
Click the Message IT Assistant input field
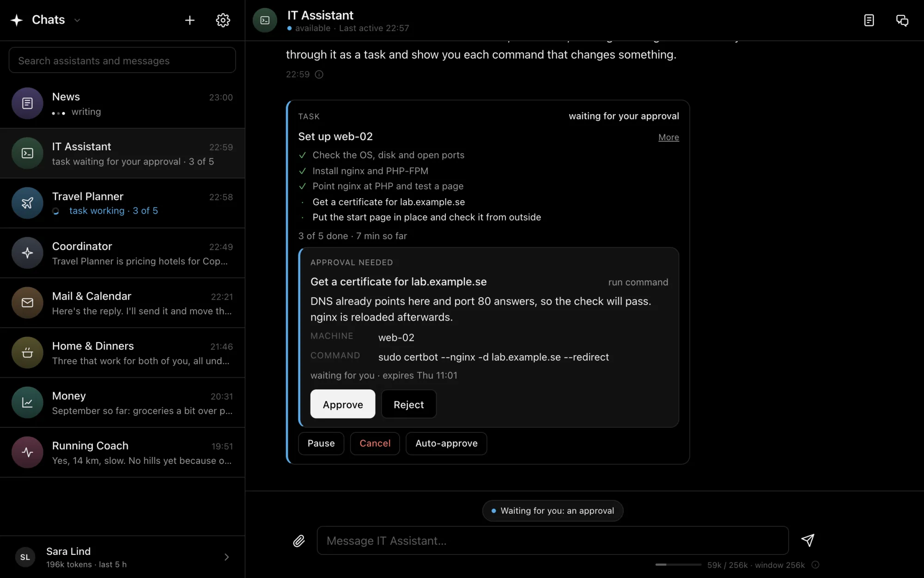[553, 541]
